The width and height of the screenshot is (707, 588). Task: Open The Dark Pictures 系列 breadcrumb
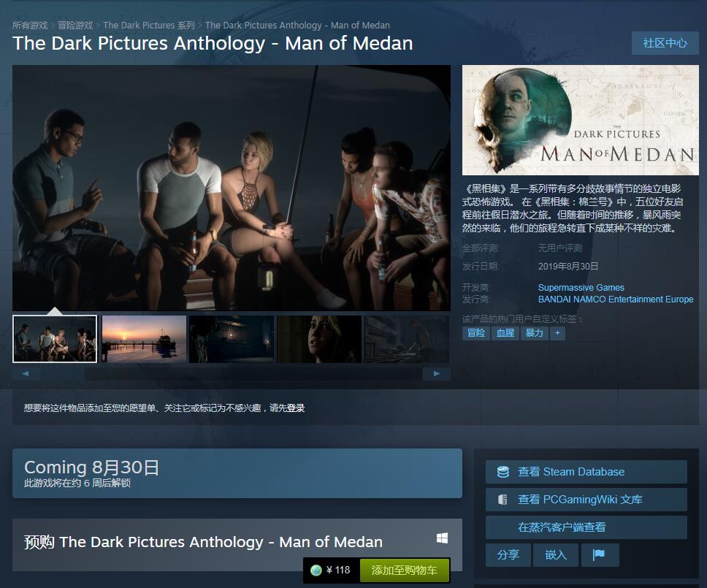point(149,26)
